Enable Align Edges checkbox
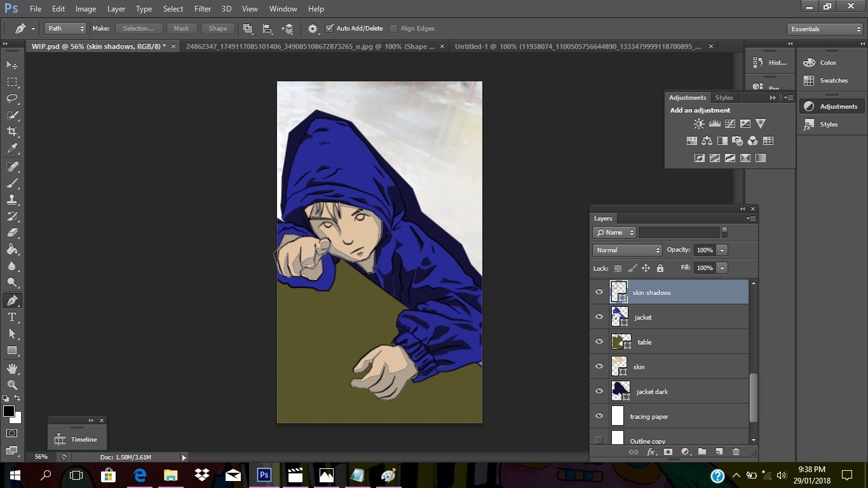The image size is (868, 488). [x=393, y=29]
